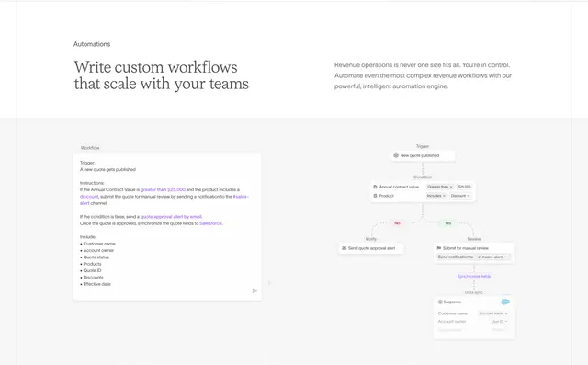Viewport: 588px width, 365px height.
Task: Click the document icon beside Annual contract value
Action: pyautogui.click(x=375, y=187)
